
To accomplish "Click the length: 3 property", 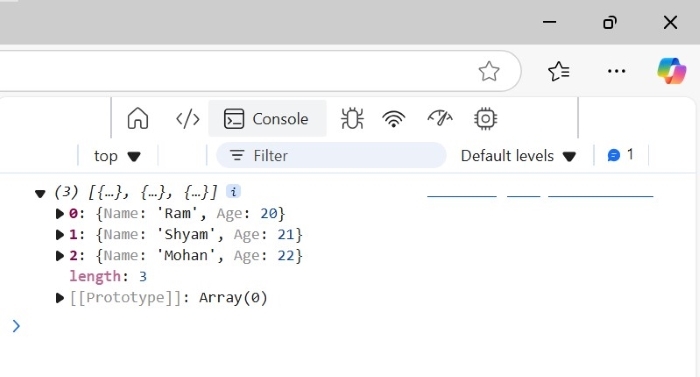I will [108, 276].
